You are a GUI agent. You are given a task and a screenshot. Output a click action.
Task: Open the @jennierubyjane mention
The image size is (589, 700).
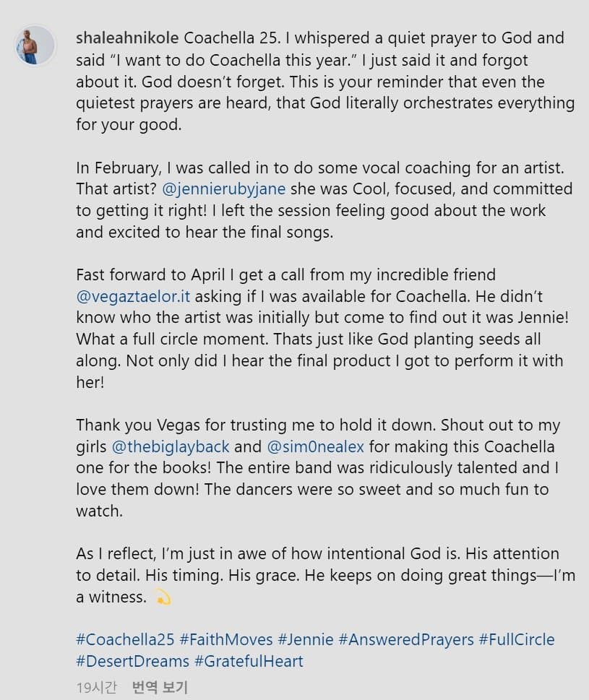coord(224,189)
